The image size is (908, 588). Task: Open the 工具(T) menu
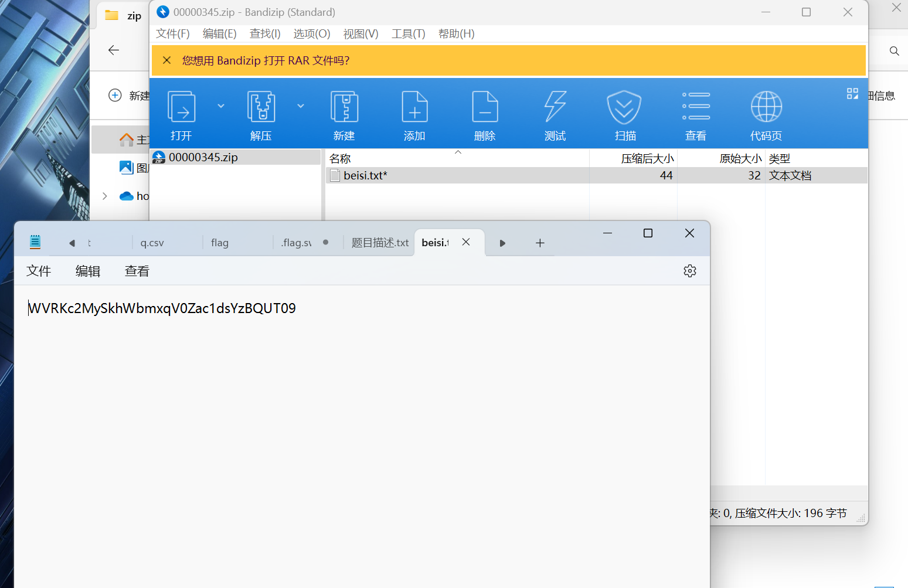[408, 34]
